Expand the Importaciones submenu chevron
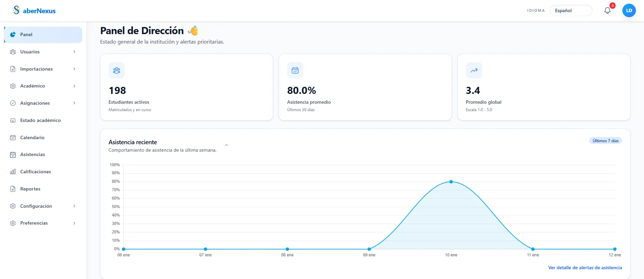 [x=74, y=69]
